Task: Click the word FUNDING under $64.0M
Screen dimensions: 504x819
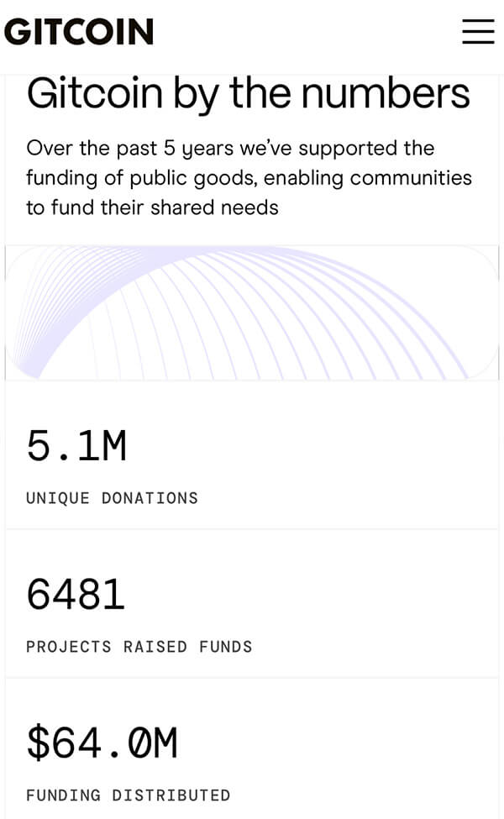Action: pos(63,795)
